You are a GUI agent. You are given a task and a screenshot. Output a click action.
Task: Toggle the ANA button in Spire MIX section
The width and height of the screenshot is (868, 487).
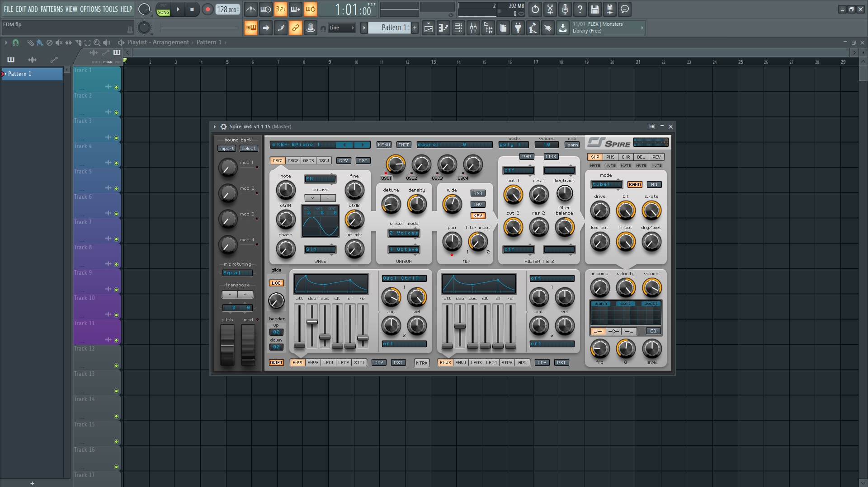(x=478, y=193)
